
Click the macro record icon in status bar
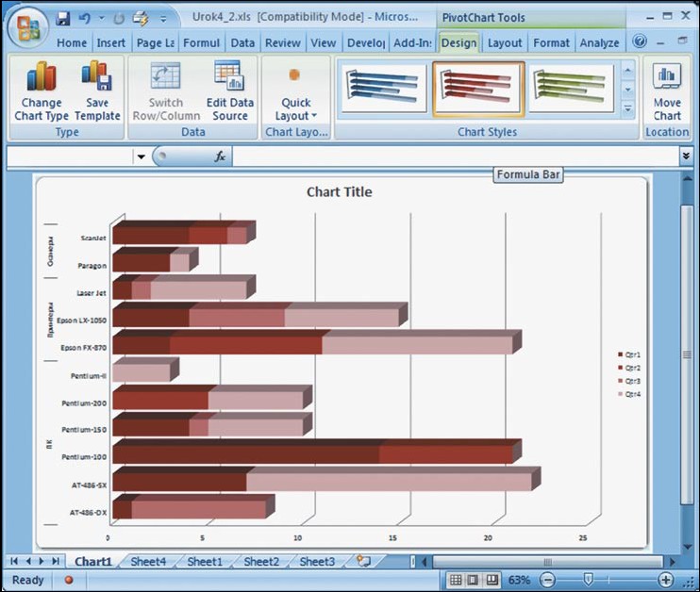68,580
